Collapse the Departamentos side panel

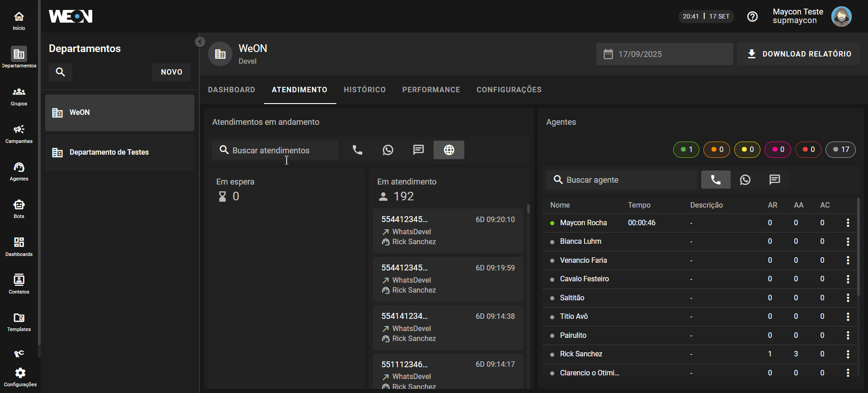pos(200,42)
